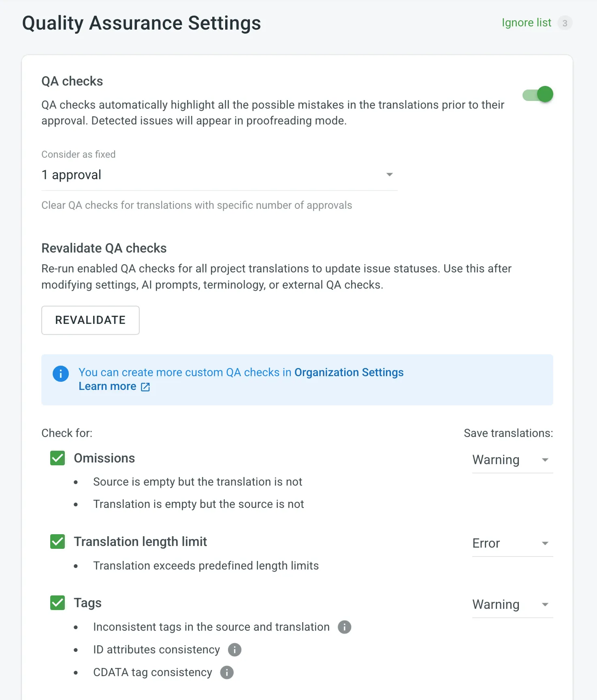Open the Translation length limit Error dropdown
The image size is (597, 700).
(x=512, y=544)
